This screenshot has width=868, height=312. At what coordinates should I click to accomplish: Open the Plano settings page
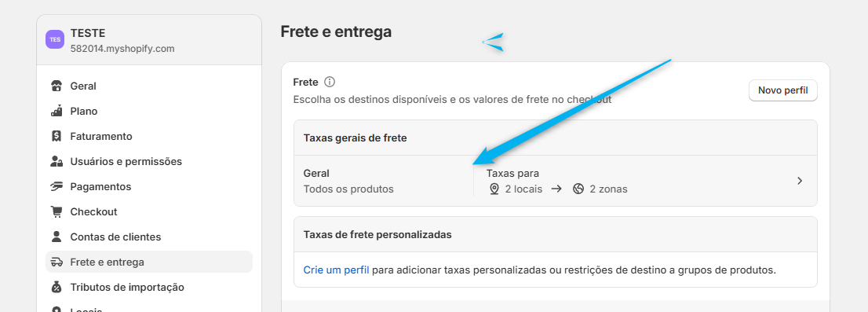149,111
